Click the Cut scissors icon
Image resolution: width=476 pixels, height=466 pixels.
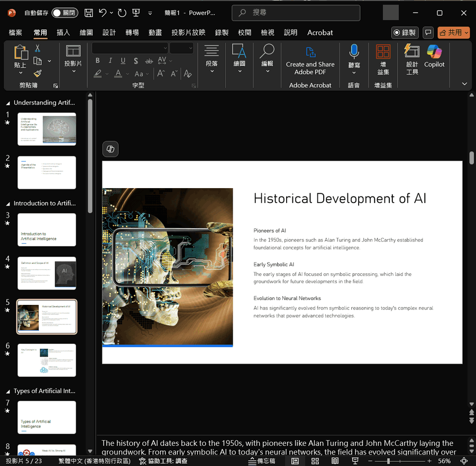pyautogui.click(x=38, y=48)
